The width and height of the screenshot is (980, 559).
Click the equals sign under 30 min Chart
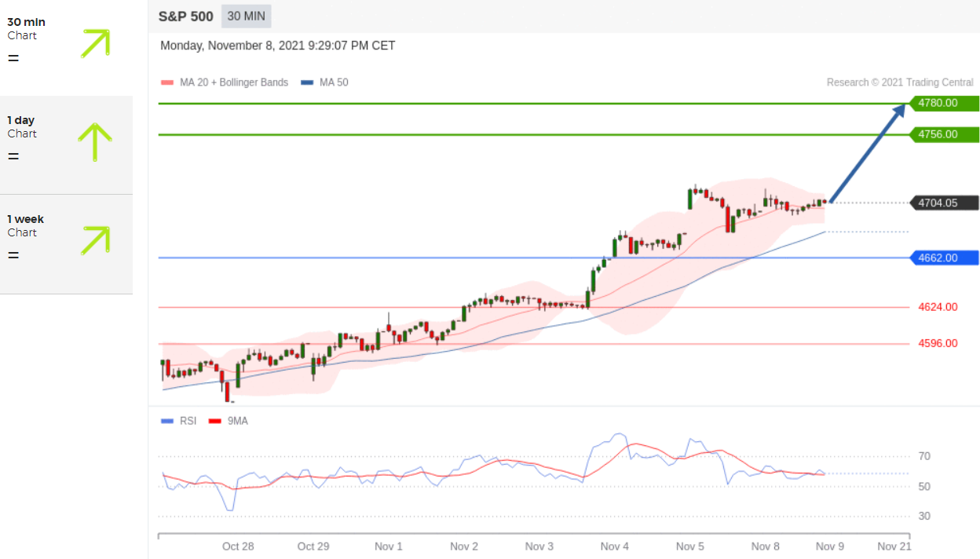pyautogui.click(x=13, y=58)
